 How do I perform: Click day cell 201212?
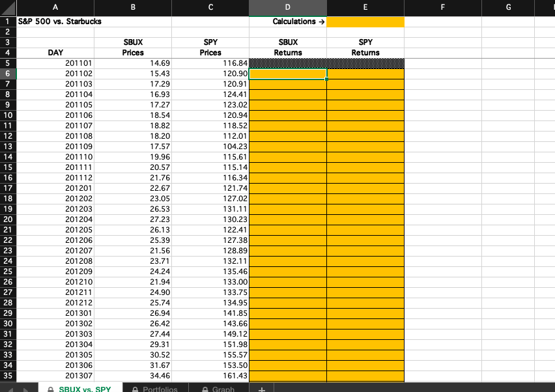55,303
